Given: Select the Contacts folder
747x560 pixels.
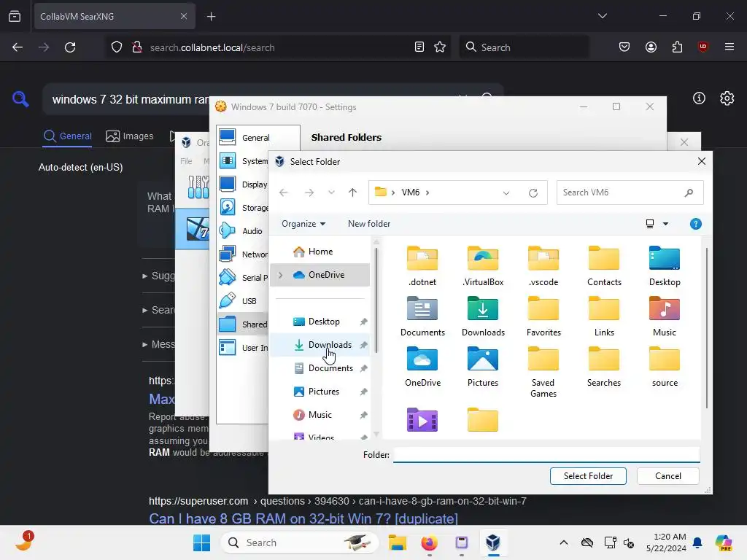Looking at the screenshot, I should coord(604,265).
